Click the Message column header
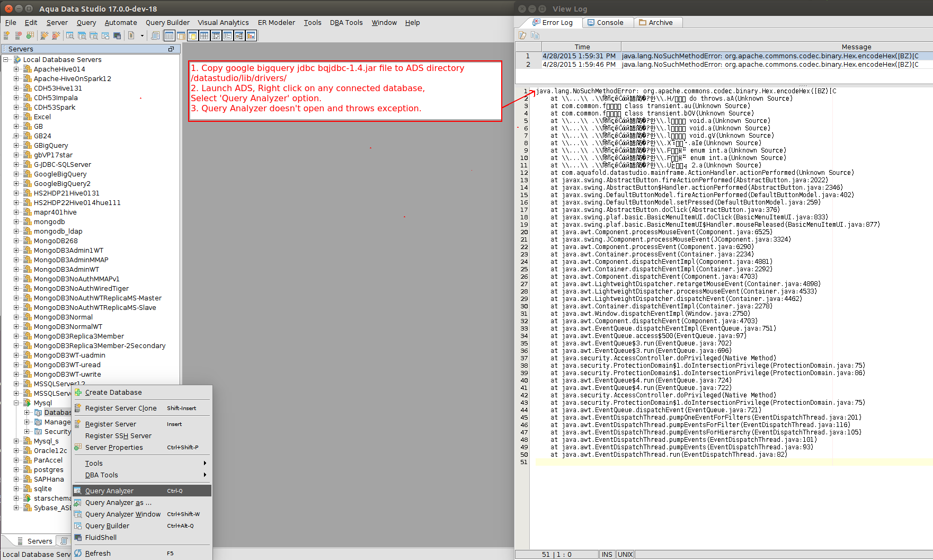933x560 pixels. (856, 47)
